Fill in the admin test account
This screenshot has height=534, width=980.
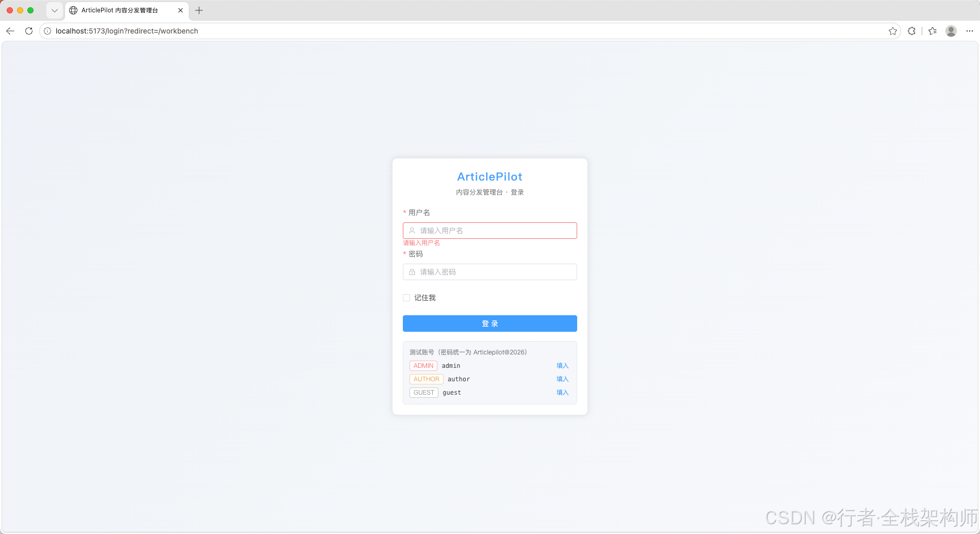(562, 366)
